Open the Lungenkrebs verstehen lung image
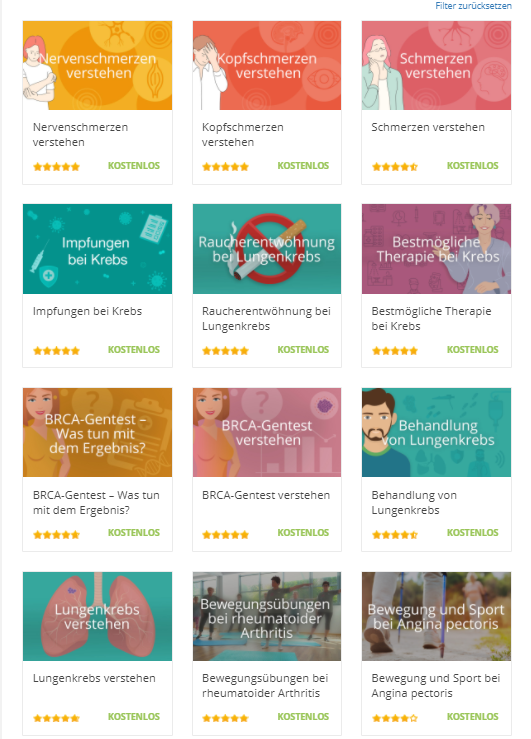 tap(98, 616)
